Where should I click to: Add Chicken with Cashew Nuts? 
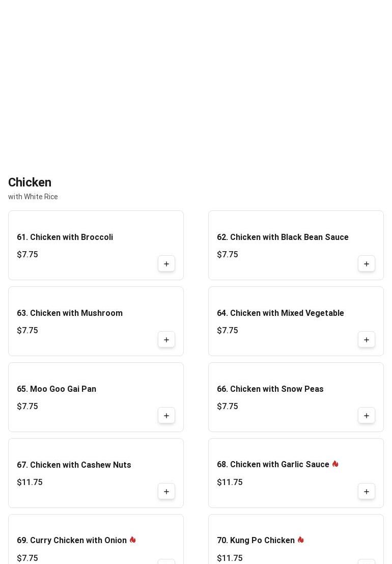click(166, 492)
